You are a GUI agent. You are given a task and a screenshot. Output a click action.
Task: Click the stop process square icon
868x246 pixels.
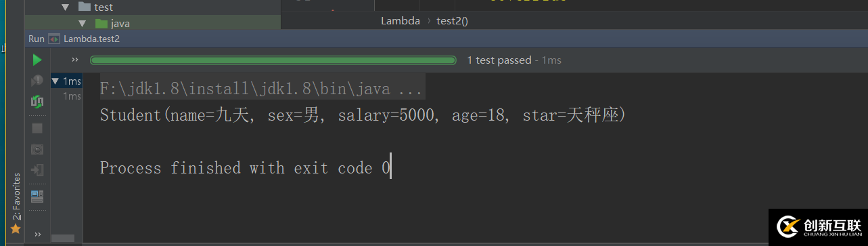[x=37, y=128]
